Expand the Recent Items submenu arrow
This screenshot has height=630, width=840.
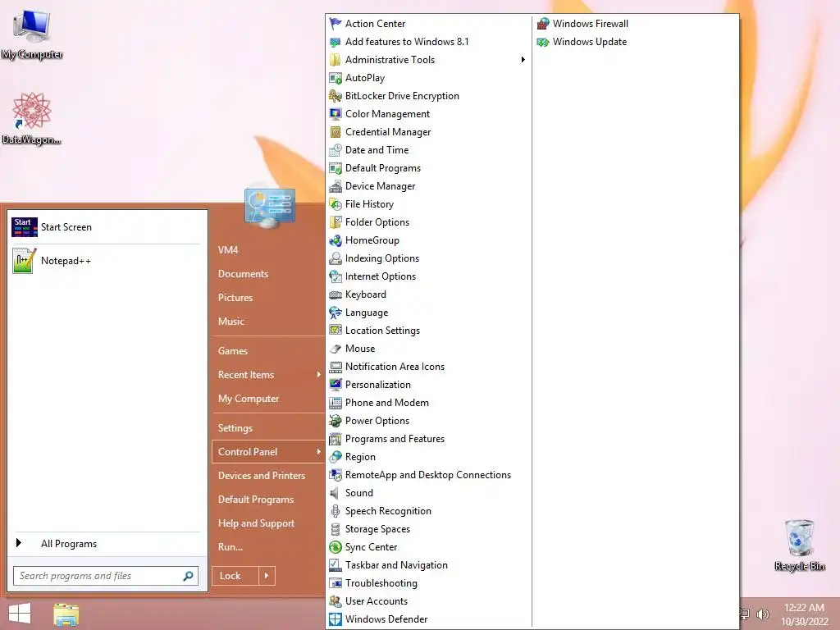coord(318,374)
